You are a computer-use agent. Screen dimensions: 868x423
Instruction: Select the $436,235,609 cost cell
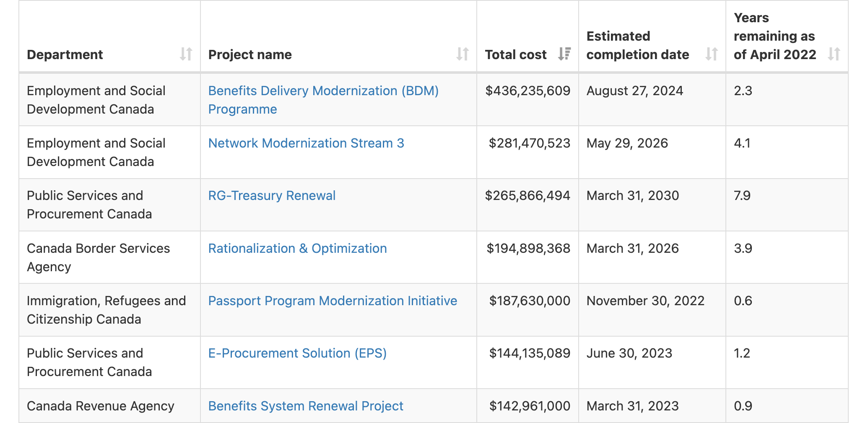[528, 100]
